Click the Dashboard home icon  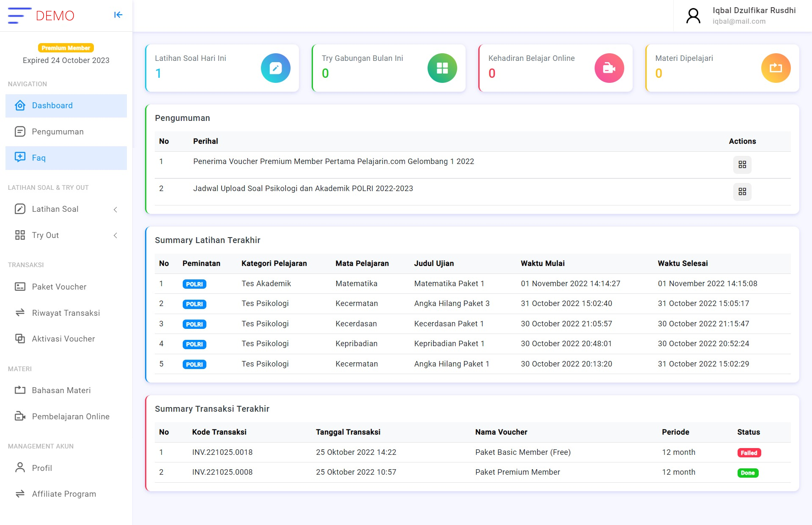(20, 105)
